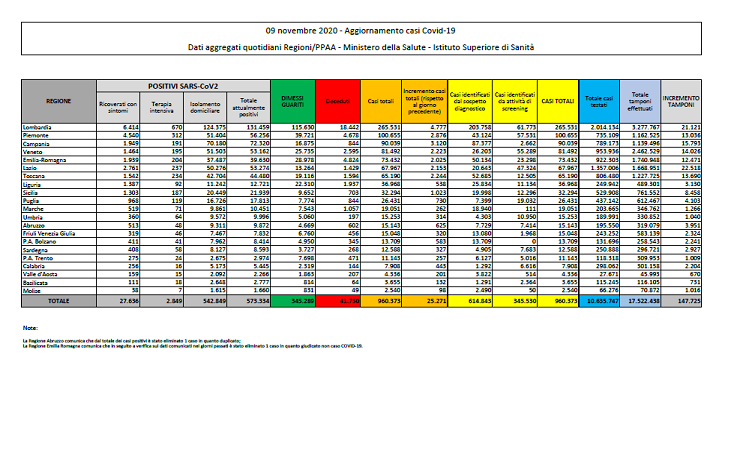Click the Totale tamponi effettuati header
Image resolution: width=740 pixels, height=450 pixels.
642,101
